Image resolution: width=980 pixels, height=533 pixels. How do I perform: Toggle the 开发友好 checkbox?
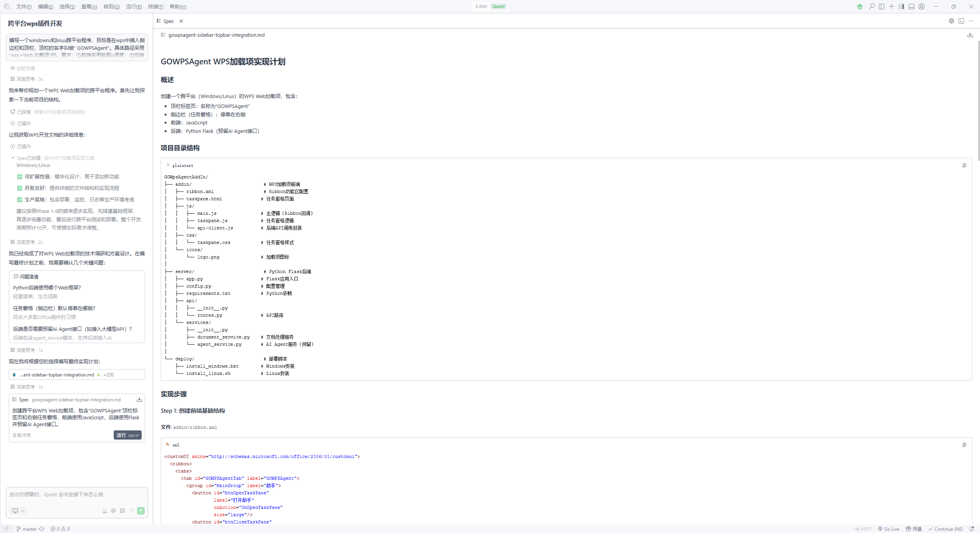pos(20,188)
